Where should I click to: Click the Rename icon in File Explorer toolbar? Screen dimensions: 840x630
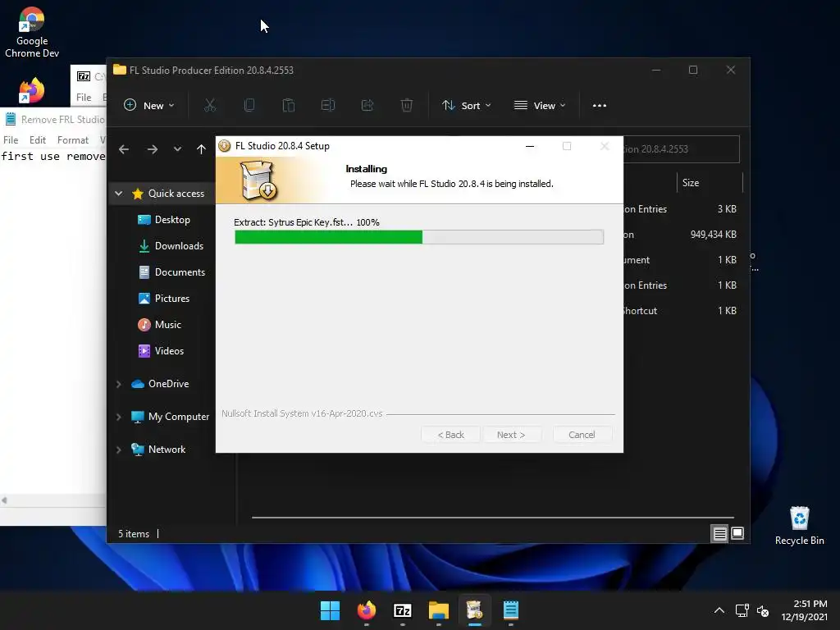[328, 106]
